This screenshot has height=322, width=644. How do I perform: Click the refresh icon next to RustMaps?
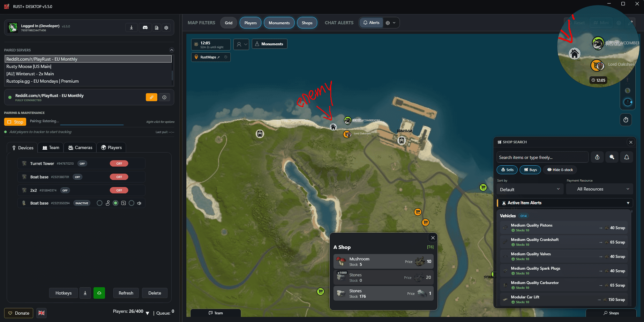[226, 57]
